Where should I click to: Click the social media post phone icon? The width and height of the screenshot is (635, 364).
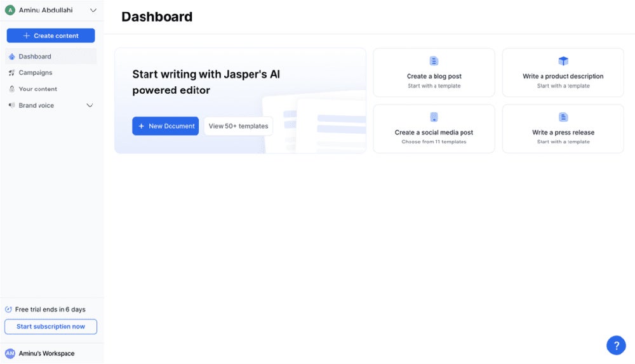coord(434,117)
